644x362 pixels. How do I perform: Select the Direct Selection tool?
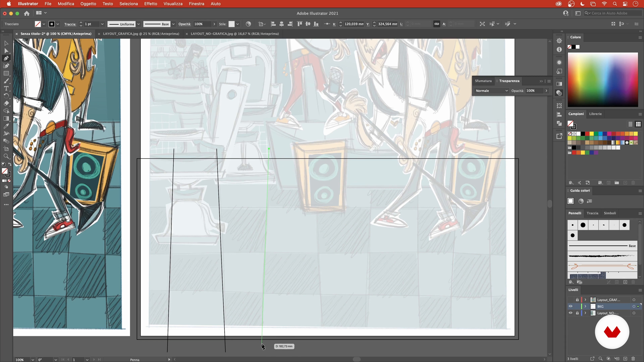pyautogui.click(x=6, y=51)
